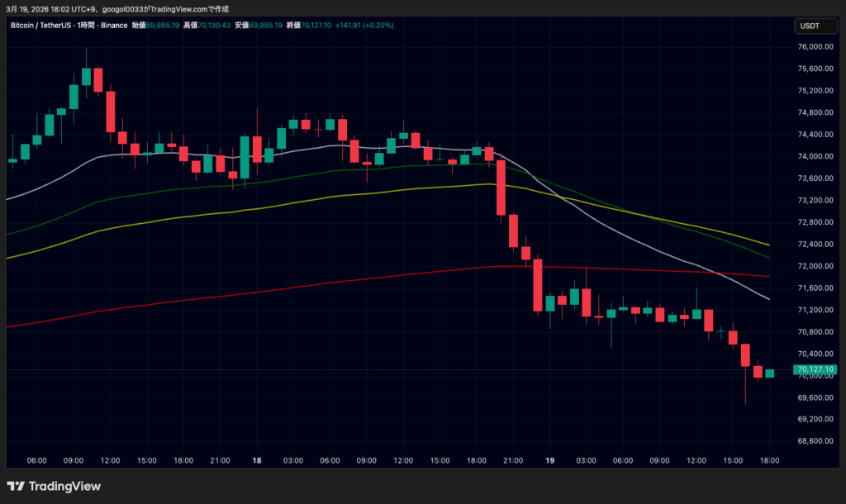This screenshot has width=846, height=504.
Task: Click the 始値 open value 69,985.19
Action: tap(163, 26)
